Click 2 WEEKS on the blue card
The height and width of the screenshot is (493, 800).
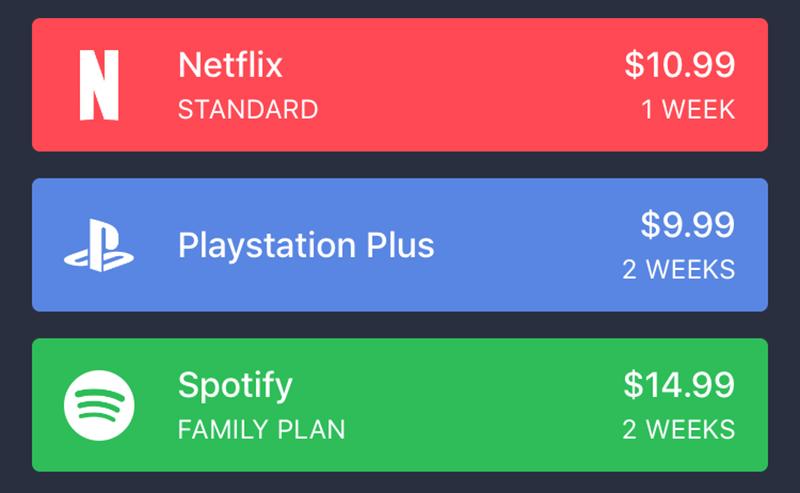point(678,270)
